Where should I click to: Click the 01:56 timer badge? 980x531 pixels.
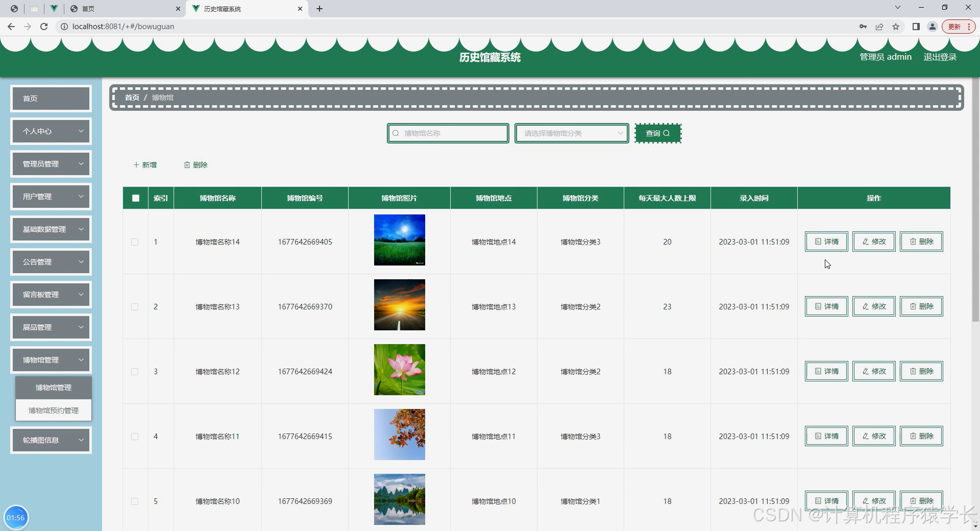click(x=16, y=518)
